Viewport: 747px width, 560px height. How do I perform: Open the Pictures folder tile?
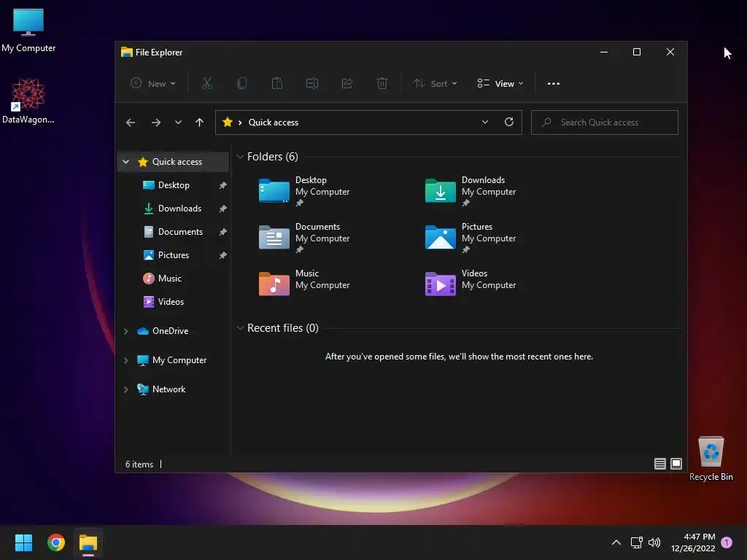tap(471, 238)
